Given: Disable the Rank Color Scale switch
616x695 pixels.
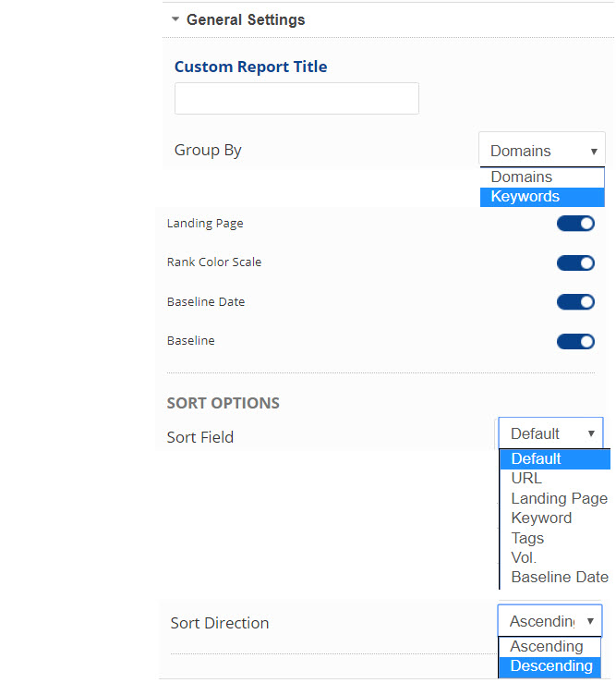Looking at the screenshot, I should [x=575, y=263].
